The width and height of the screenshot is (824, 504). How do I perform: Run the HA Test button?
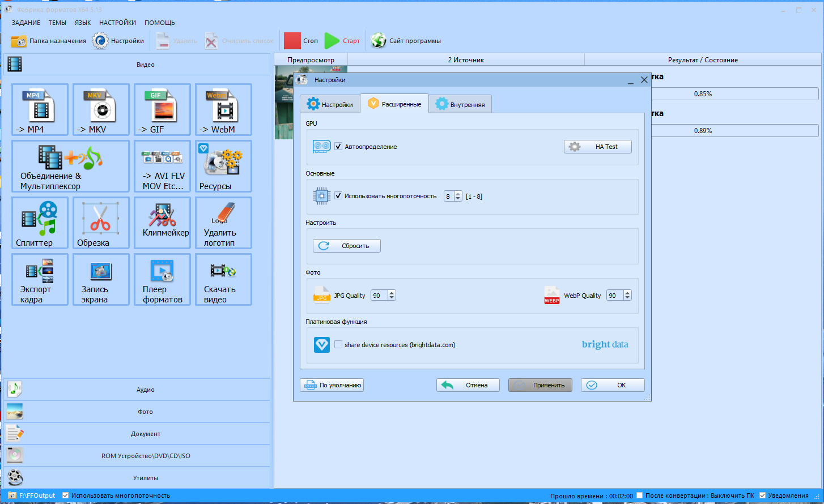[597, 147]
